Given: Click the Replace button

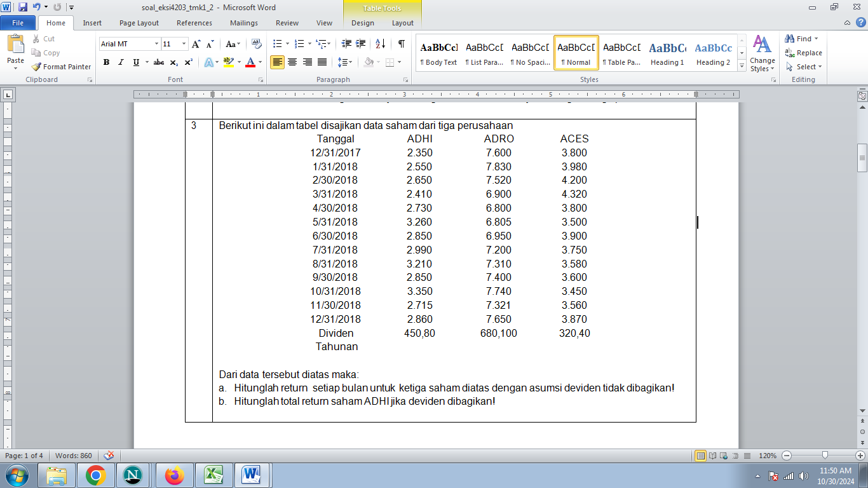Looking at the screenshot, I should (x=804, y=53).
